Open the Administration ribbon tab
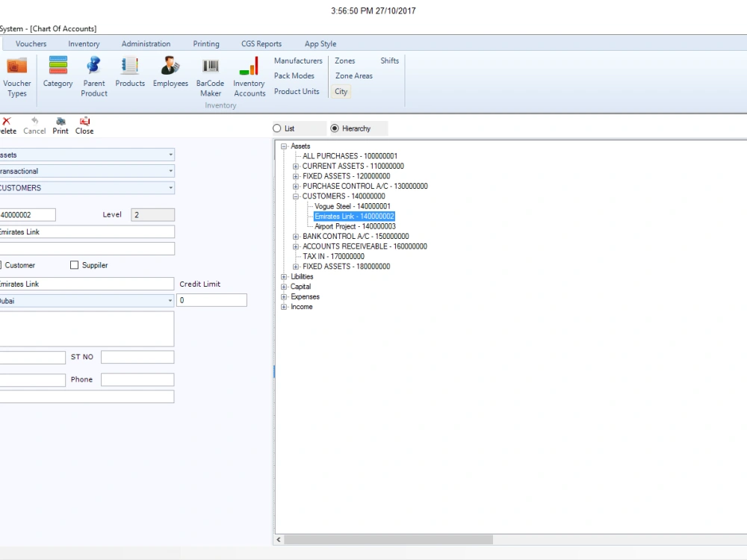 [146, 44]
